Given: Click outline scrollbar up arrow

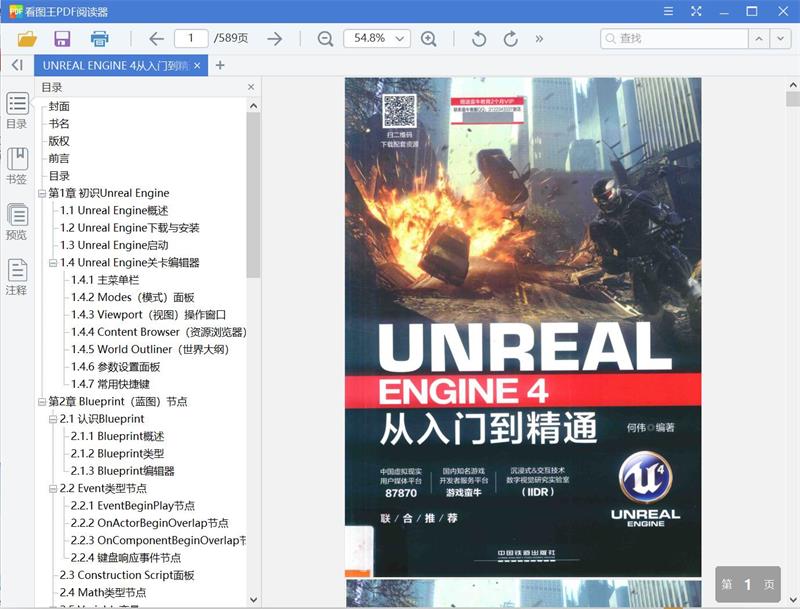Looking at the screenshot, I should click(x=254, y=106).
